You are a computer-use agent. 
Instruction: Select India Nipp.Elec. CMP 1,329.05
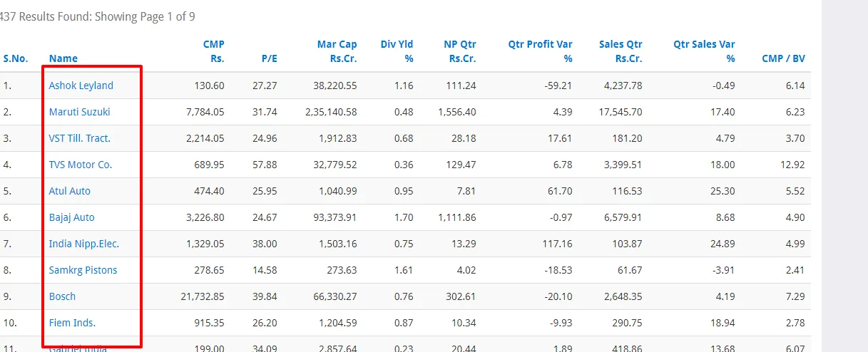tap(205, 244)
